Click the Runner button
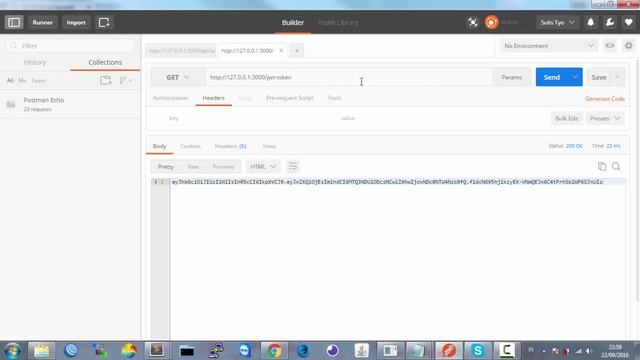Image resolution: width=640 pixels, height=360 pixels. pos(42,22)
